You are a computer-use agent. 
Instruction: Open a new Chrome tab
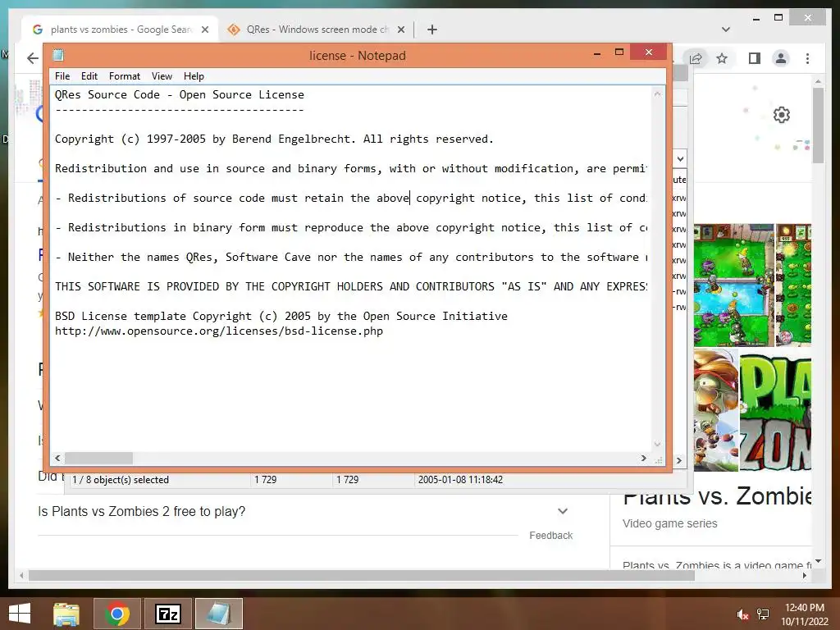(432, 30)
